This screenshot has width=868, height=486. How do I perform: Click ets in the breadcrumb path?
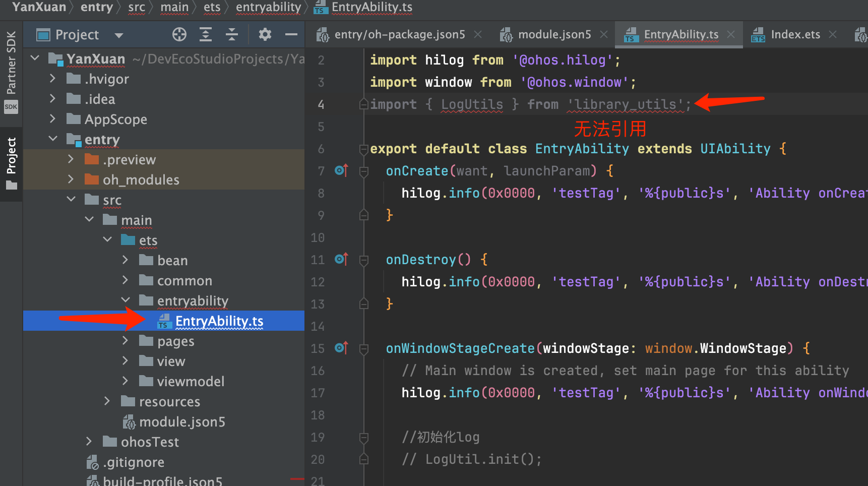pyautogui.click(x=212, y=7)
